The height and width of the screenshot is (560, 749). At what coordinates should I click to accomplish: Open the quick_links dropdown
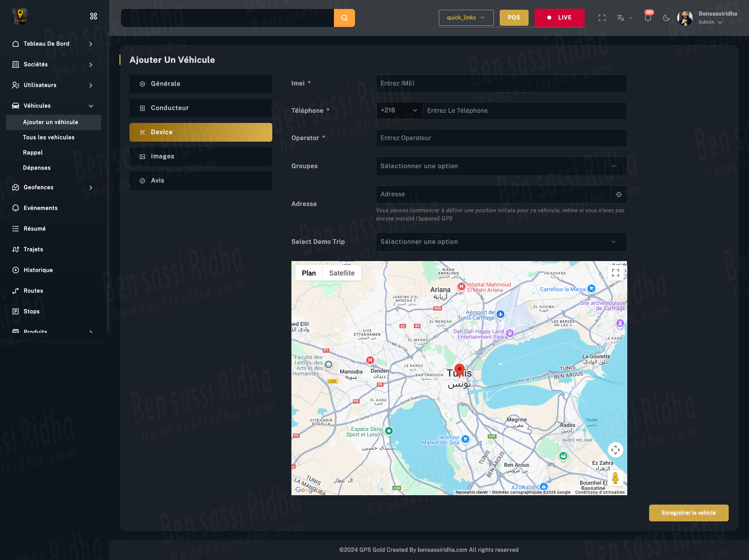click(x=466, y=18)
